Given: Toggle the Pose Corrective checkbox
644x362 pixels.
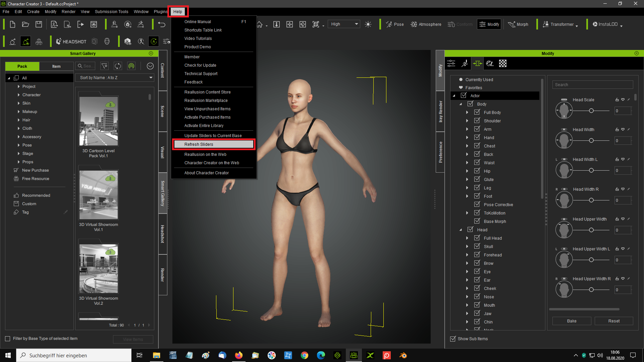Looking at the screenshot, I should (x=477, y=204).
